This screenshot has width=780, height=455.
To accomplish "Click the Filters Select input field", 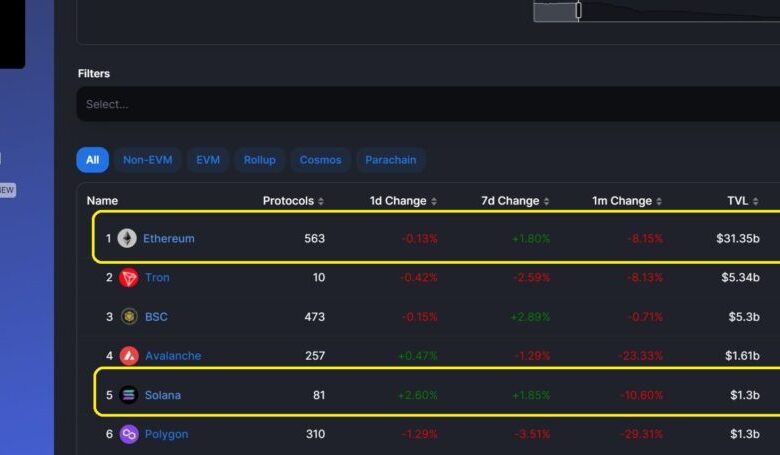I will coord(400,104).
